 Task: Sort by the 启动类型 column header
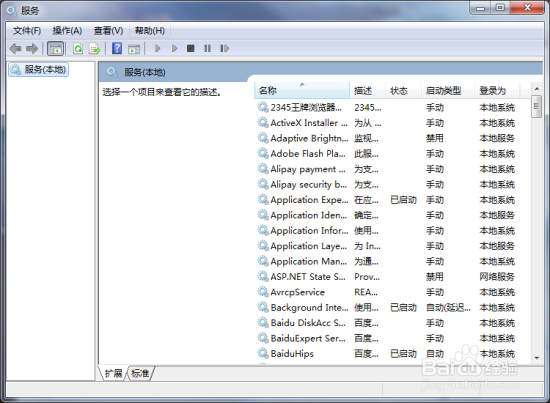pyautogui.click(x=448, y=90)
